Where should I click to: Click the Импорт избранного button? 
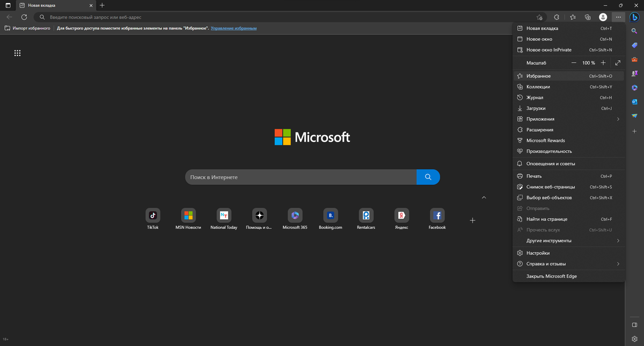(x=27, y=28)
